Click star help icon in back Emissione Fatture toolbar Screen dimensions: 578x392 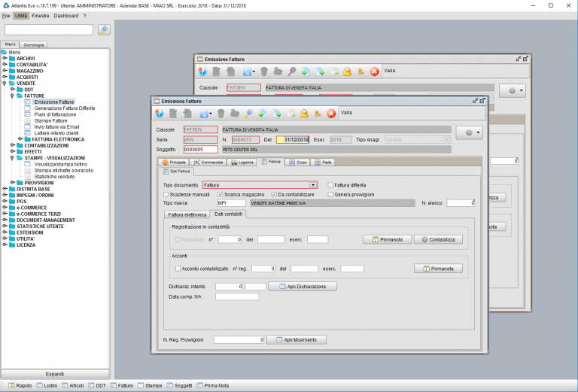pyautogui.click(x=202, y=71)
